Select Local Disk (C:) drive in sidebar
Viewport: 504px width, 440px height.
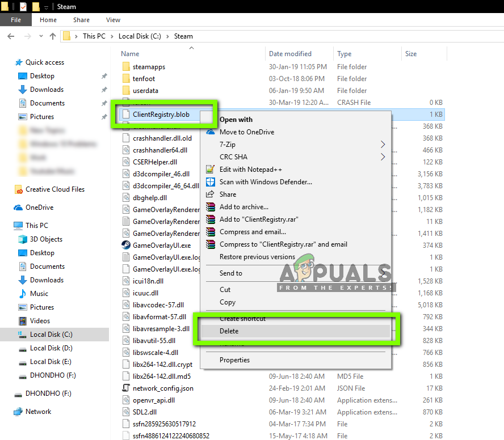54,335
